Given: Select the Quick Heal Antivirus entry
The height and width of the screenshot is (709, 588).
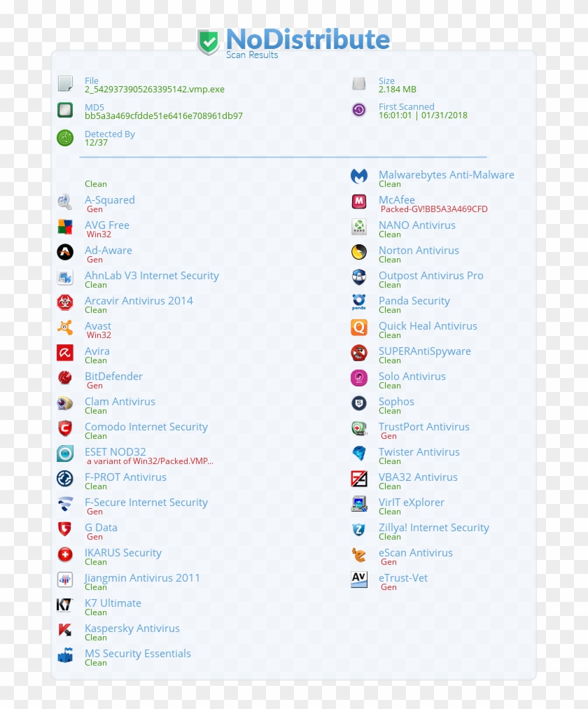Looking at the screenshot, I should (x=428, y=326).
